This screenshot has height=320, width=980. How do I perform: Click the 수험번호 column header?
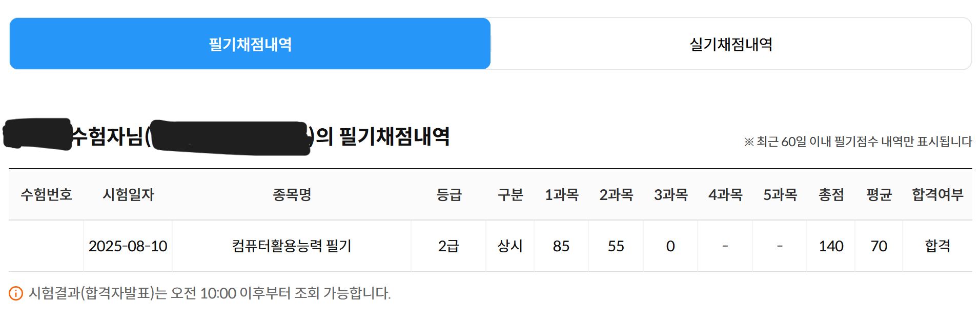click(x=46, y=195)
